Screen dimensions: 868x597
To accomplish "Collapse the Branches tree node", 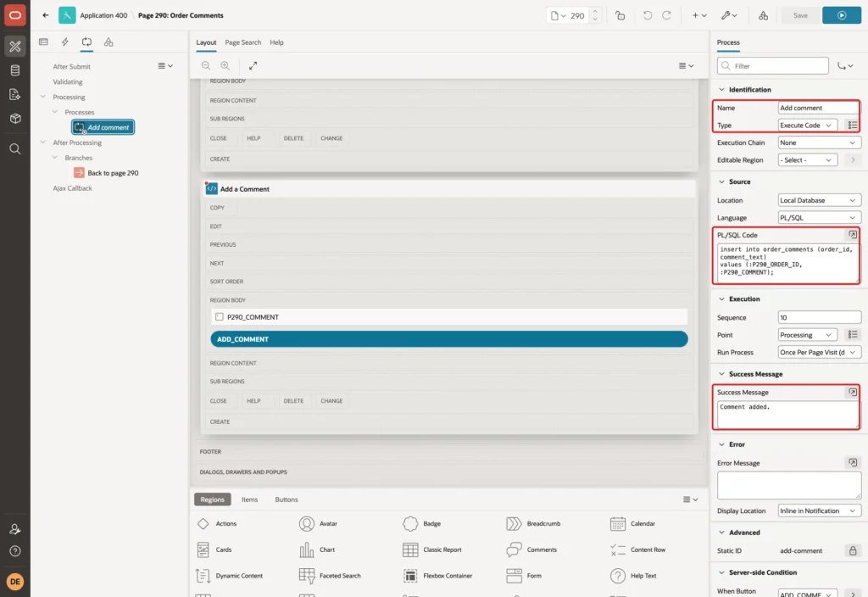I will [x=55, y=157].
